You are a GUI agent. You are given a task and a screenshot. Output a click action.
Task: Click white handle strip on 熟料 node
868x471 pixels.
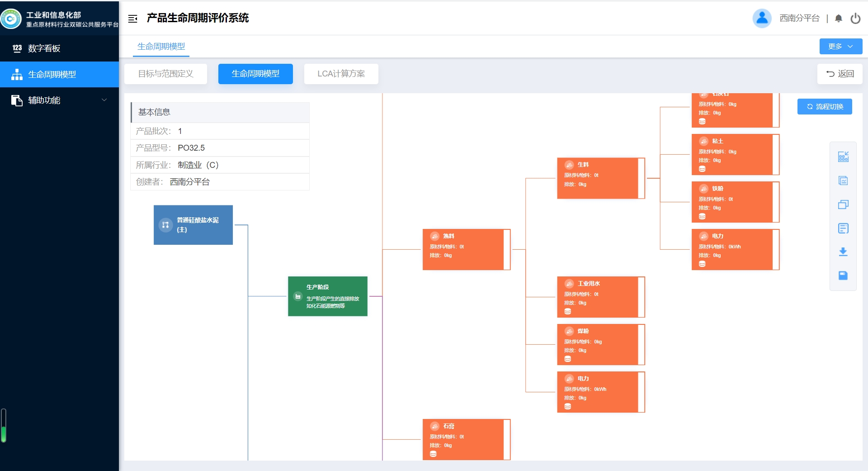click(x=507, y=249)
